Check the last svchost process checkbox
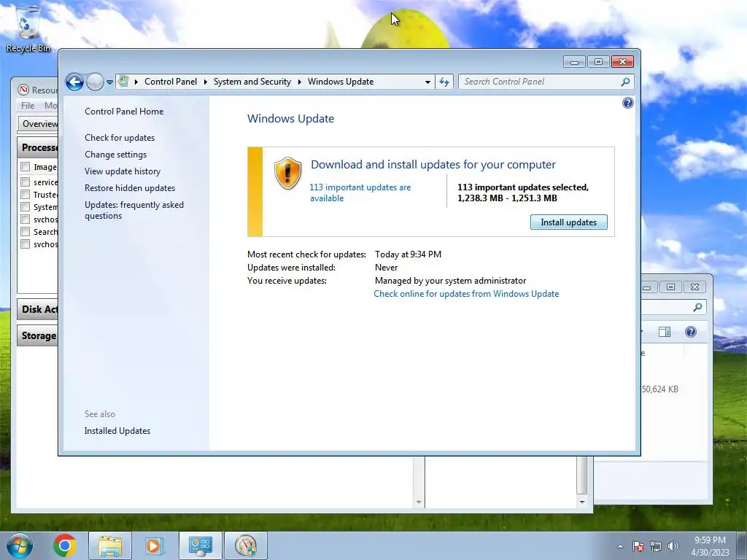Screen dimensions: 747x560 click(26, 244)
